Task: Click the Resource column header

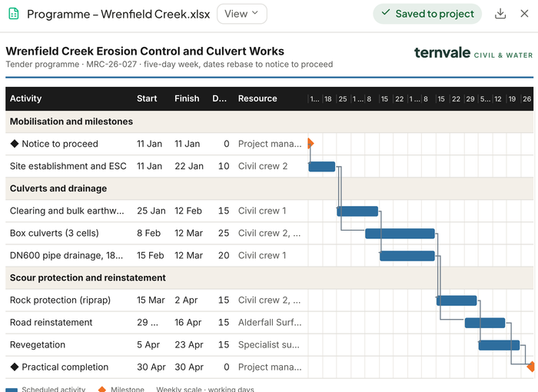Action: pos(257,98)
